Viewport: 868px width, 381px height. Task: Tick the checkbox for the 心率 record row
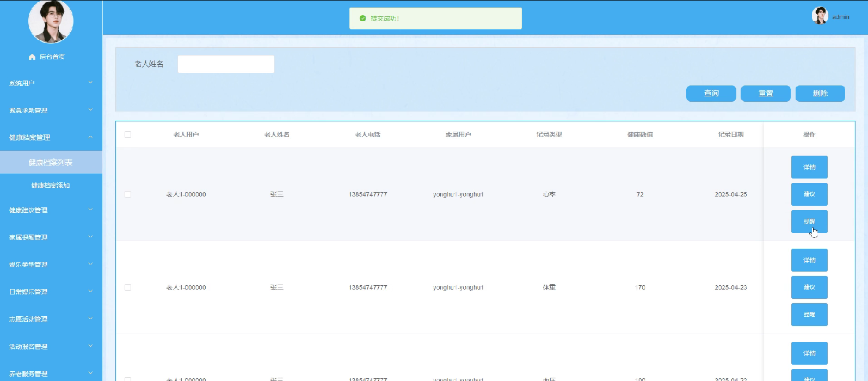pos(128,194)
